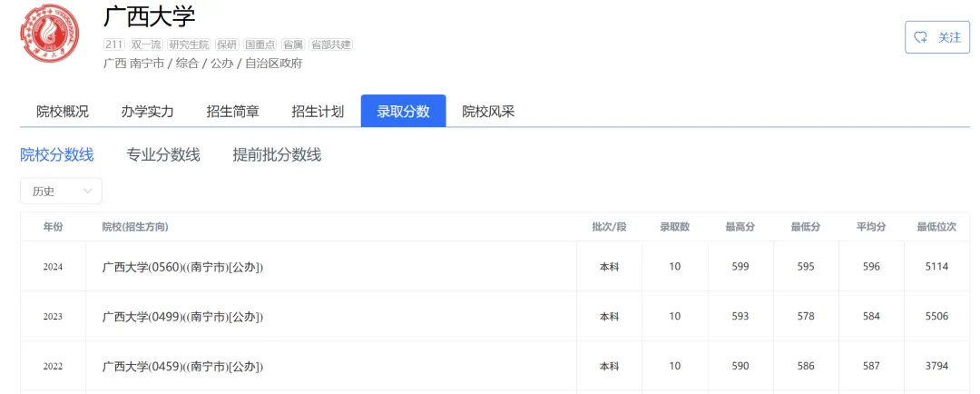The height and width of the screenshot is (394, 980).
Task: Select the 2023 year cell
Action: tap(54, 317)
